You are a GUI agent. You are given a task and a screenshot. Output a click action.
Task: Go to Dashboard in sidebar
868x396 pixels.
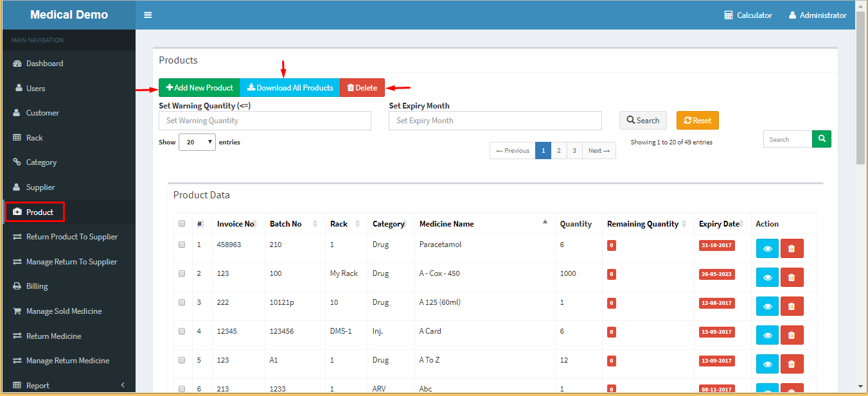click(69, 64)
